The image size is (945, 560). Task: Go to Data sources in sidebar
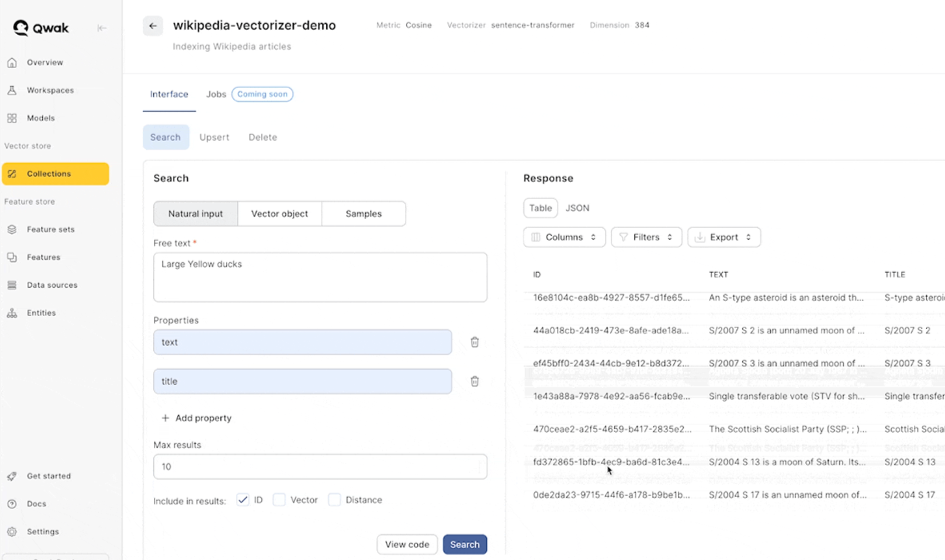pos(52,285)
